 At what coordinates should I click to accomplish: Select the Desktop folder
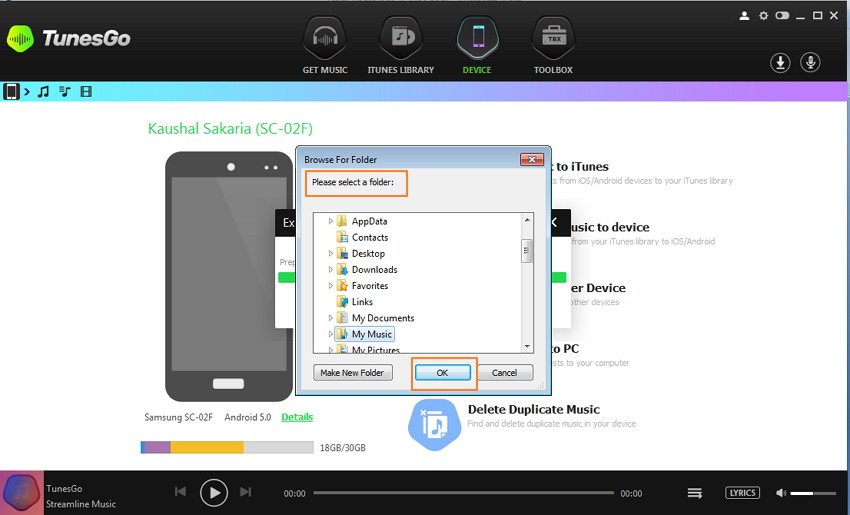pos(360,253)
